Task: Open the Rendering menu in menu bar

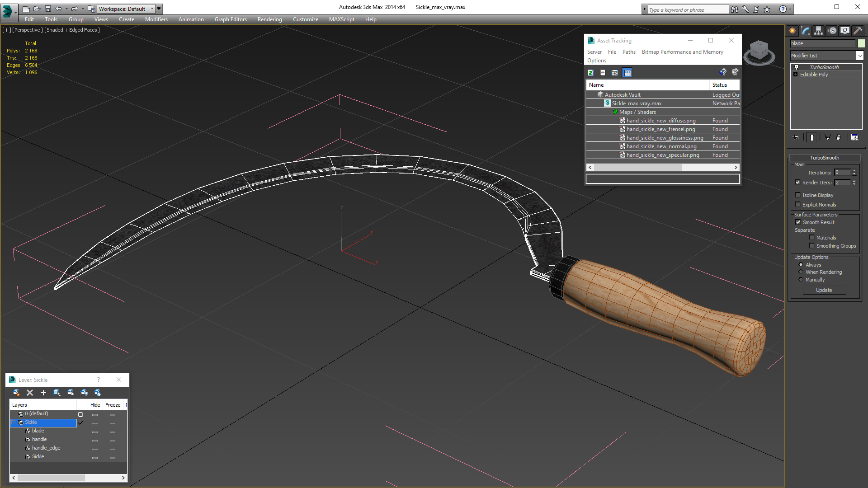Action: [x=271, y=19]
